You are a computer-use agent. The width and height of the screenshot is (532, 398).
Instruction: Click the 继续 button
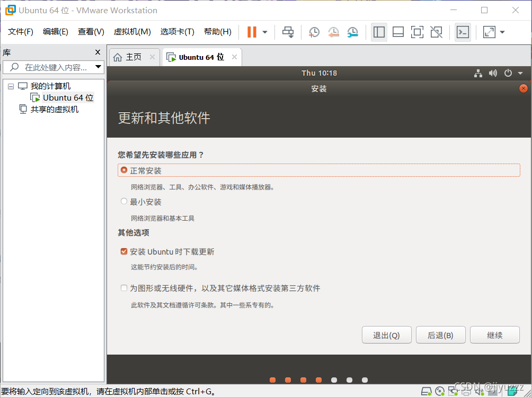(494, 334)
